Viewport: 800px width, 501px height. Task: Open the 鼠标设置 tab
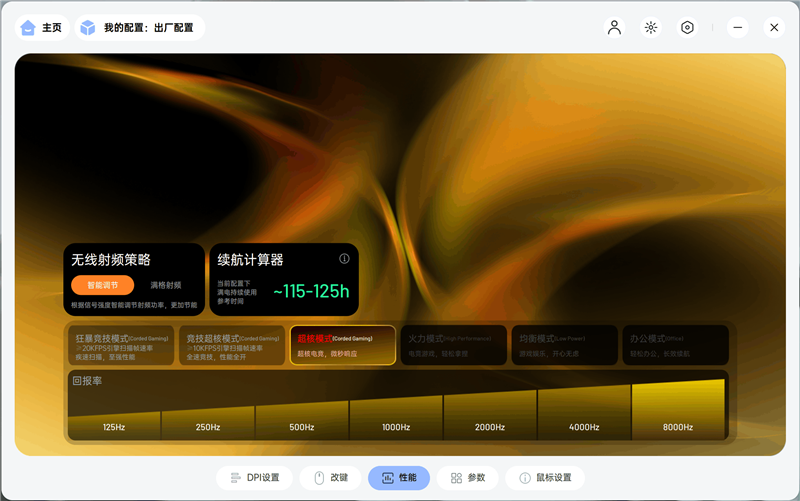pos(545,478)
